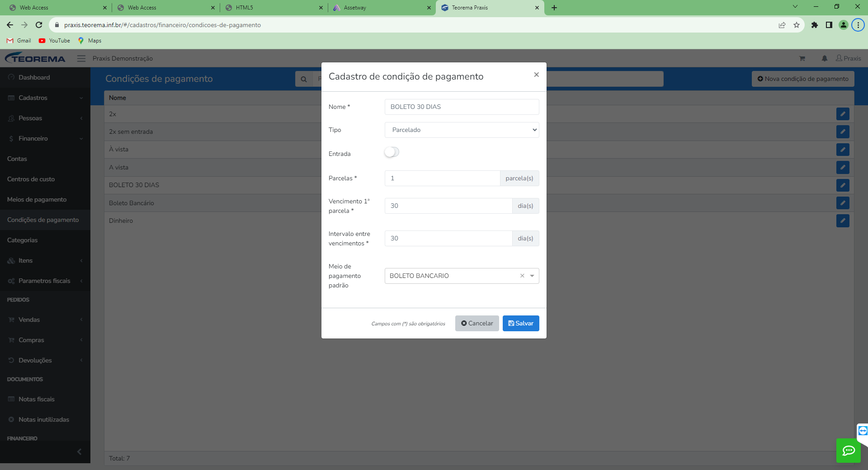This screenshot has height=470, width=868.
Task: Collapse the Financeiro sidebar section
Action: point(45,138)
